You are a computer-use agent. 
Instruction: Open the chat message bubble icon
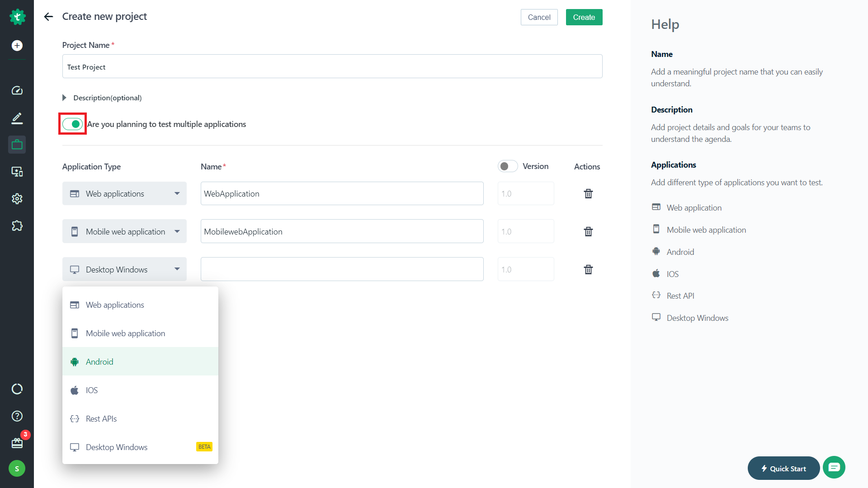tap(834, 467)
